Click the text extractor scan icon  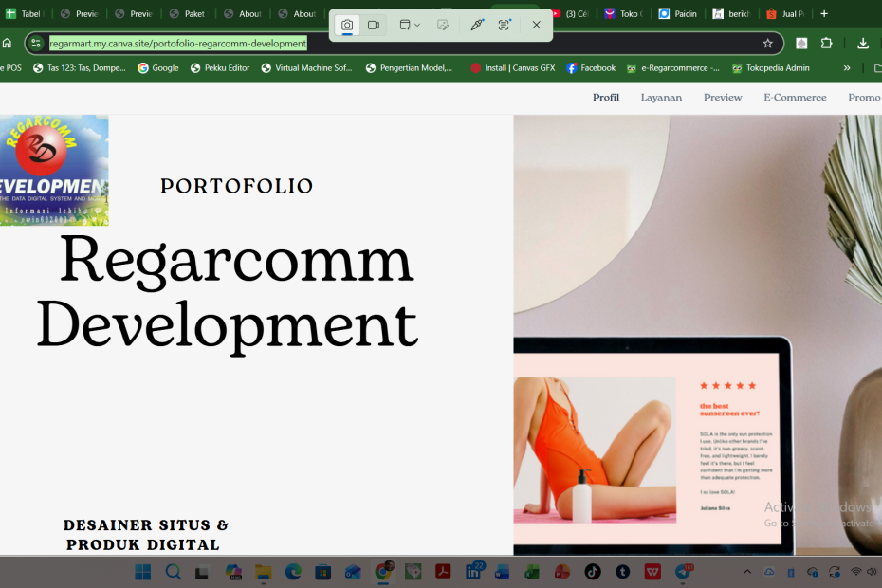pos(505,25)
